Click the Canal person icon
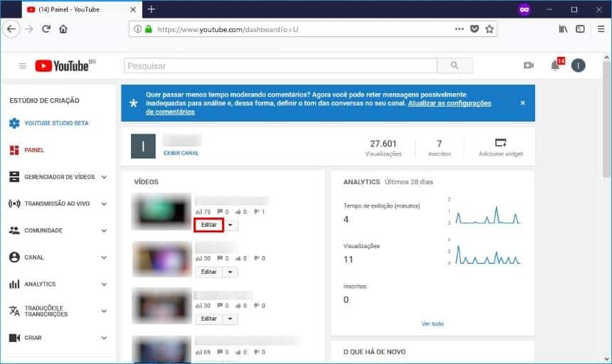The width and height of the screenshot is (612, 364). pos(14,257)
